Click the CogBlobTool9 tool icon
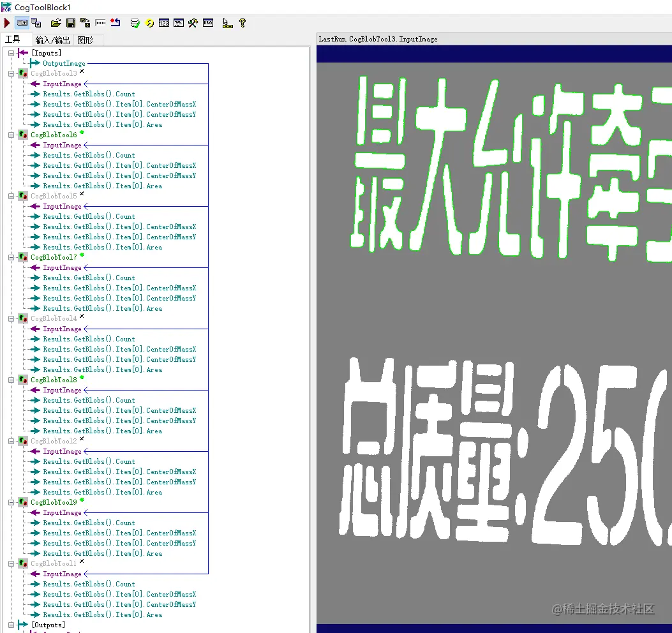 [x=23, y=503]
